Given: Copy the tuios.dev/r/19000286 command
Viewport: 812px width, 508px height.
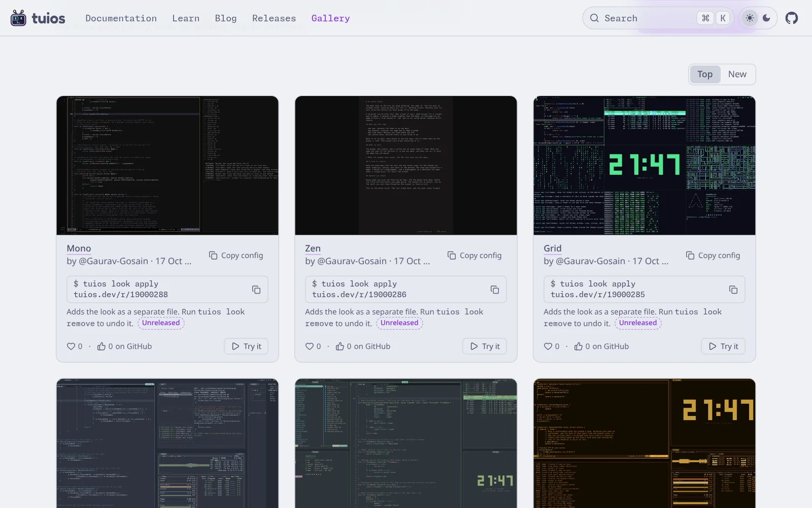Looking at the screenshot, I should (x=495, y=290).
